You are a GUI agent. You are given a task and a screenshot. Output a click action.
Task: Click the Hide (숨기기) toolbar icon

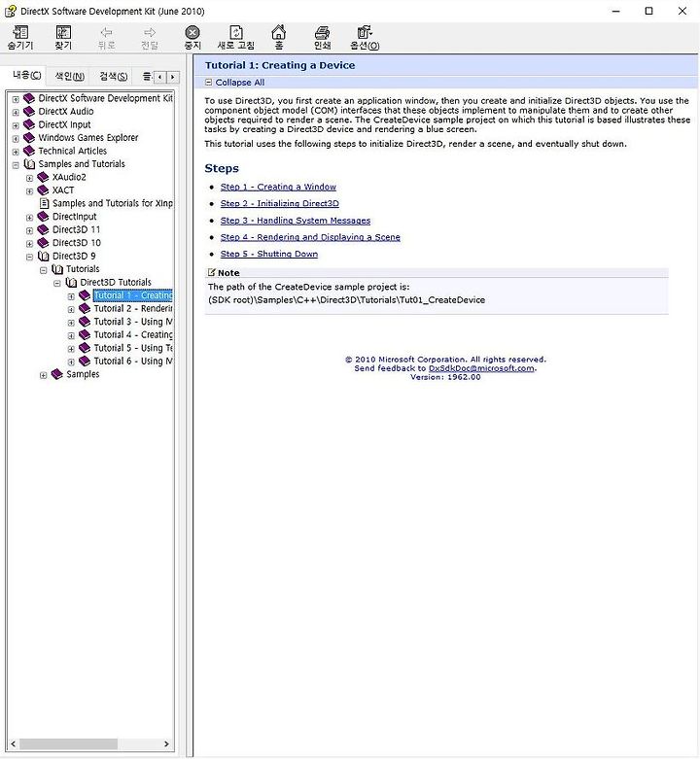click(x=20, y=32)
